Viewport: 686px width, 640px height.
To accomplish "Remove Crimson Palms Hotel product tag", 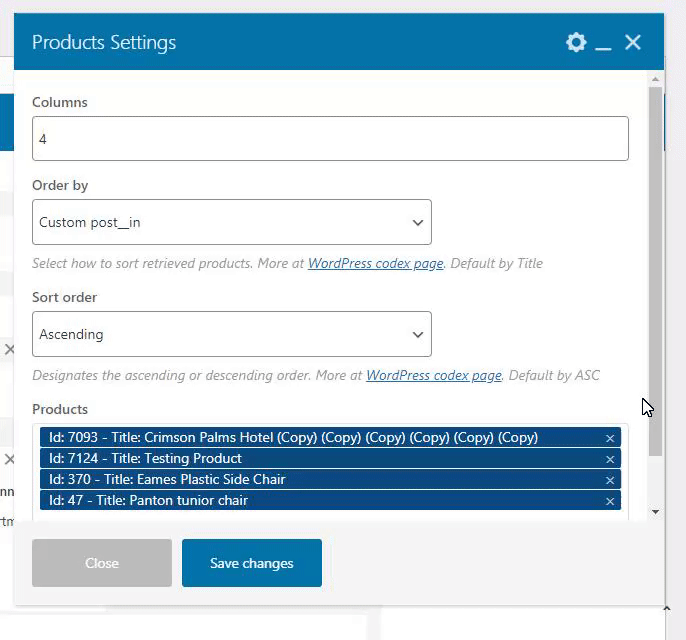I will pyautogui.click(x=610, y=438).
